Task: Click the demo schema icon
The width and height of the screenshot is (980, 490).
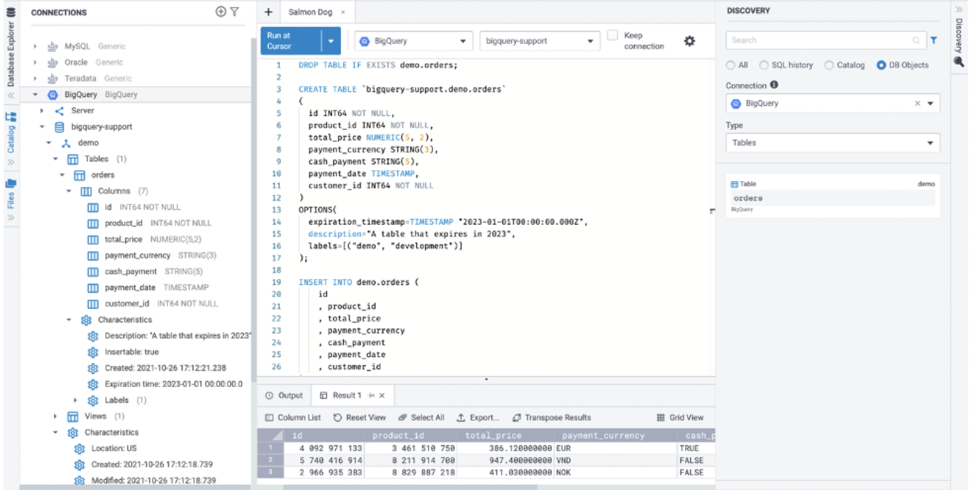Action: pos(66,143)
